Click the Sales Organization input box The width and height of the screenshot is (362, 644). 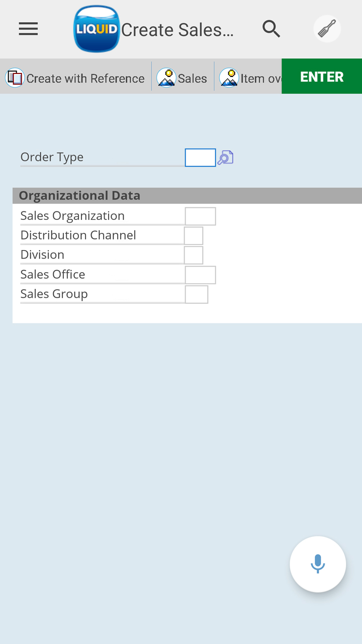(x=200, y=216)
